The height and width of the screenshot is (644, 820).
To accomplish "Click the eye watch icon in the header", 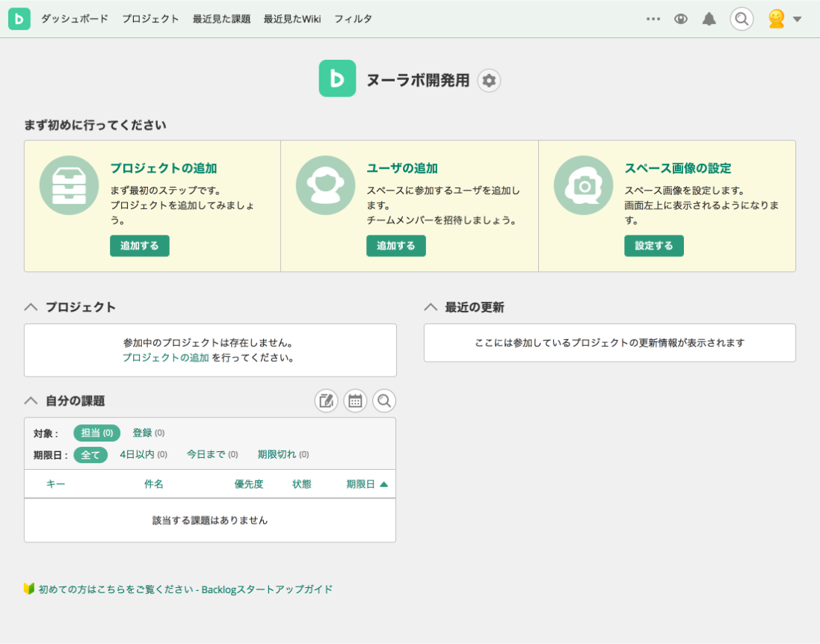I will pyautogui.click(x=680, y=19).
